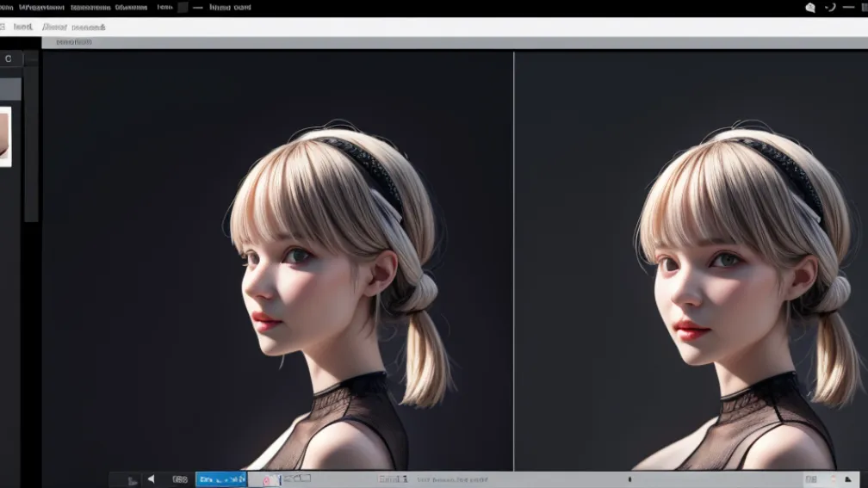Click the grid icon at the bottom right
Viewport: 868px width, 488px height.
tap(811, 479)
